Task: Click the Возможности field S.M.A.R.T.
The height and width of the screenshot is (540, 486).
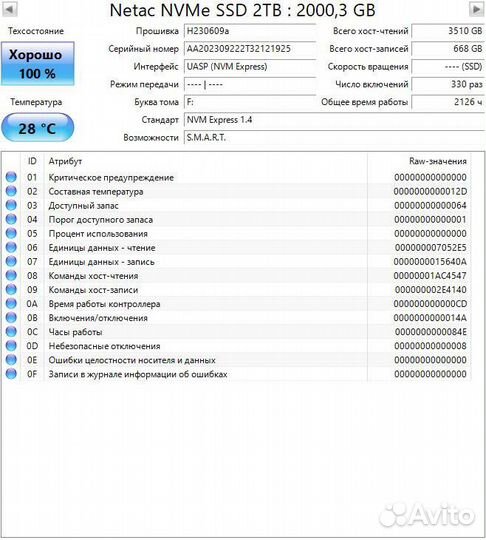Action: coord(334,138)
